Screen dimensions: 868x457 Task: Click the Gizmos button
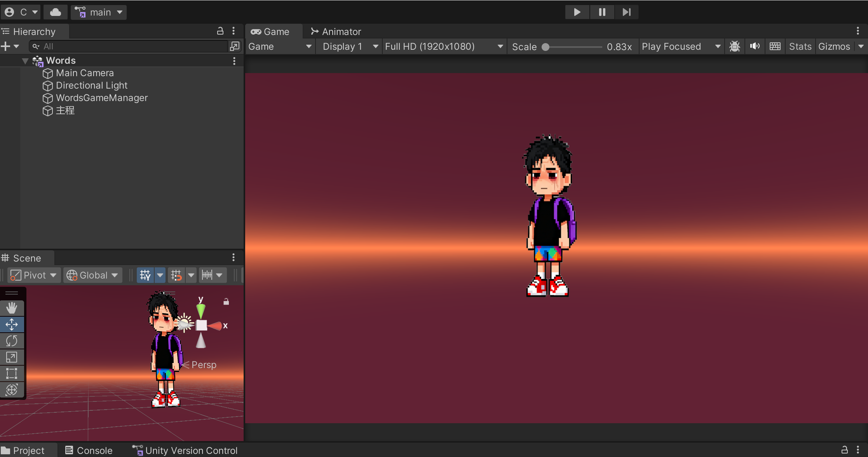click(x=834, y=47)
